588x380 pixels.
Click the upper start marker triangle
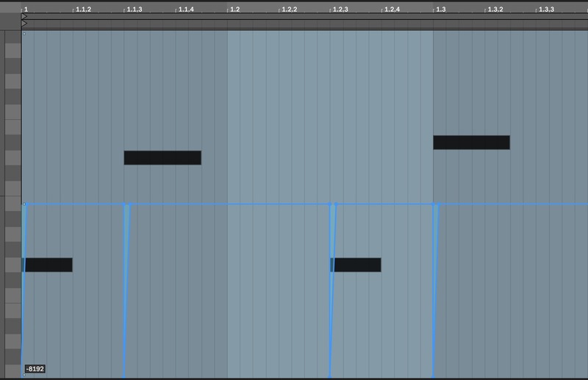[x=24, y=16]
